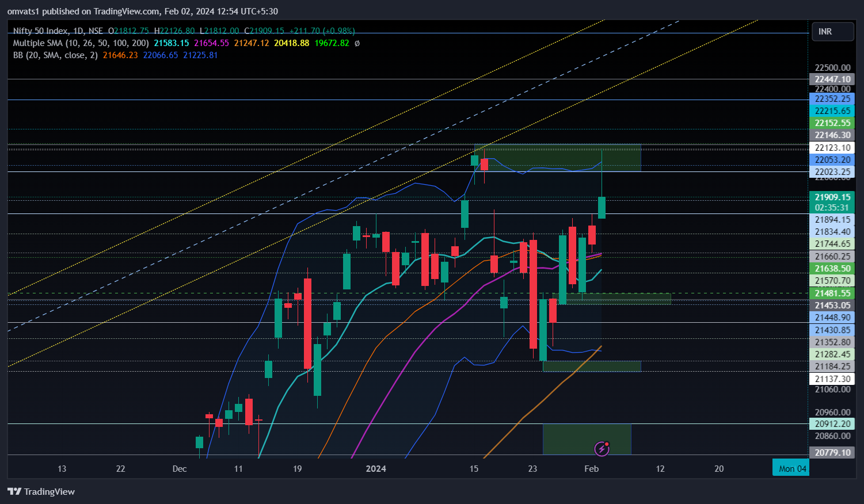The height and width of the screenshot is (504, 864).
Task: Click price label 21894.15
Action: tap(832, 220)
